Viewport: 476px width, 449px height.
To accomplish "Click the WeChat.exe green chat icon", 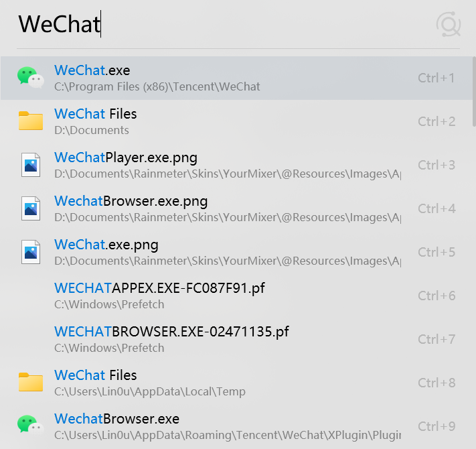I will pyautogui.click(x=31, y=78).
